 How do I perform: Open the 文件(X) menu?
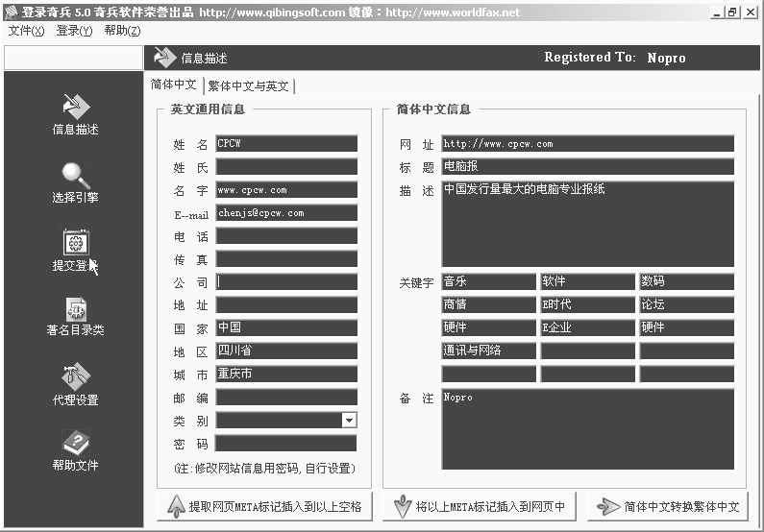pyautogui.click(x=26, y=31)
